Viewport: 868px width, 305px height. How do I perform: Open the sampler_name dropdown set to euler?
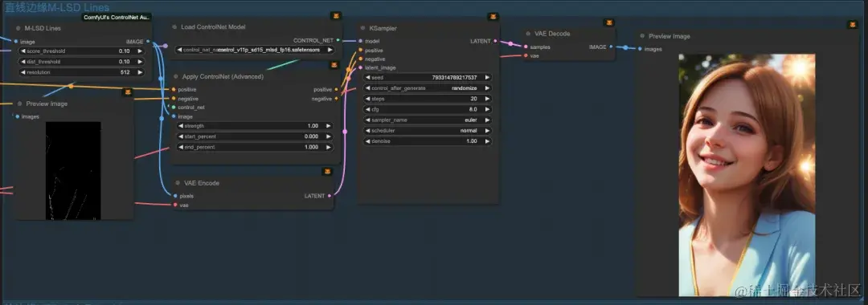pyautogui.click(x=428, y=120)
